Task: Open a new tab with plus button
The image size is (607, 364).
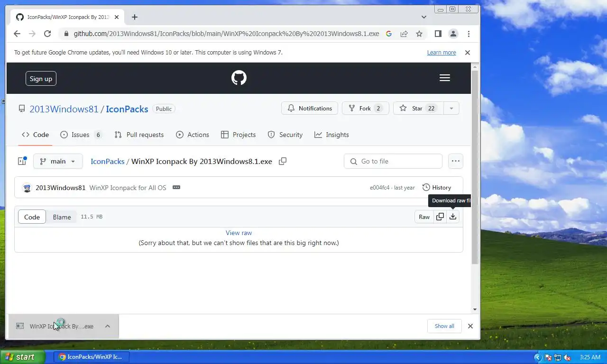Action: pos(135,17)
